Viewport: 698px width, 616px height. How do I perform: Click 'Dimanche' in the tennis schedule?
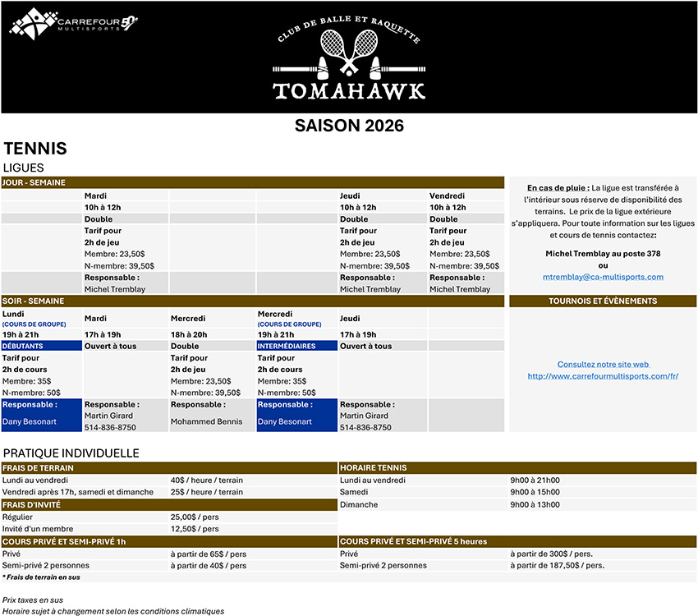pos(359,505)
